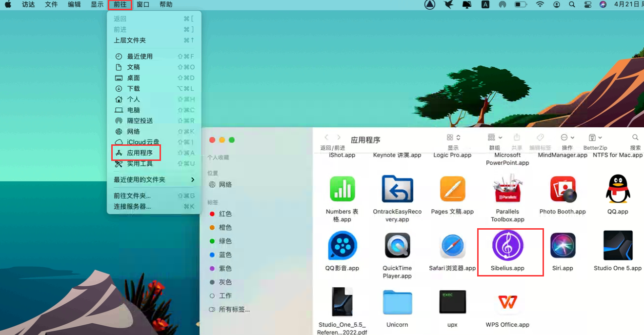Open the WPS Office app icon
The image size is (644, 335).
click(x=507, y=302)
